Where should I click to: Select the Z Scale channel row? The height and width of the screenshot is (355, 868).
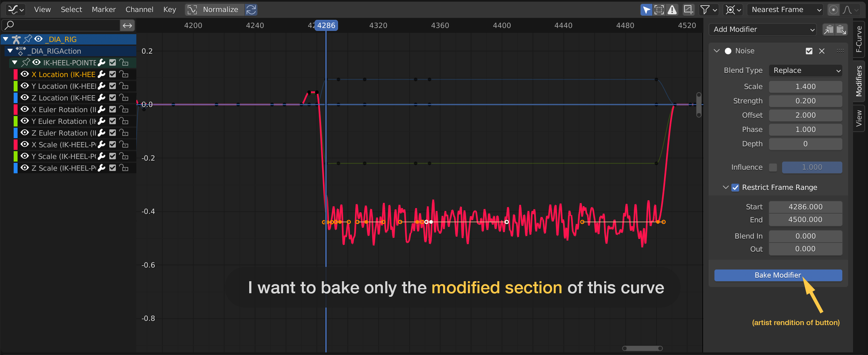[x=75, y=168]
